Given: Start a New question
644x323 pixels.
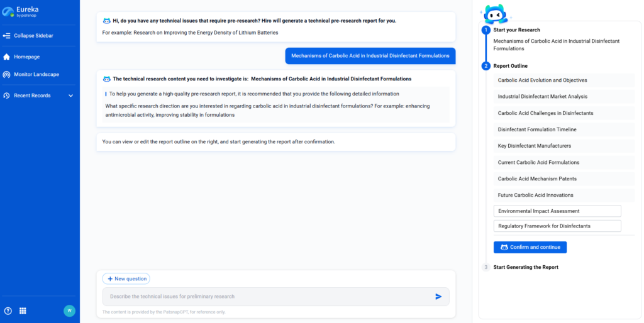Looking at the screenshot, I should 126,278.
